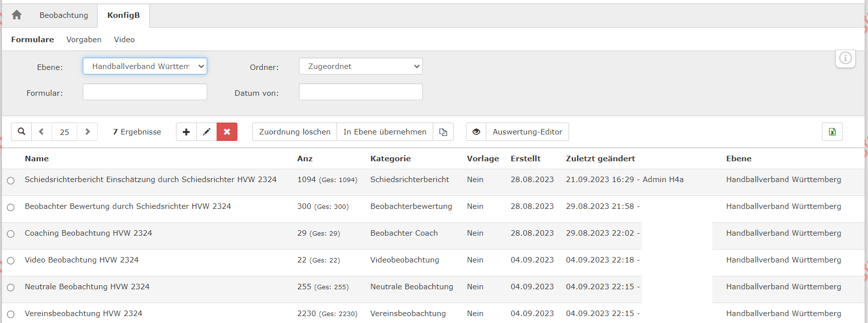Go to previous results page arrow
The height and width of the screenshot is (323, 868).
(42, 131)
